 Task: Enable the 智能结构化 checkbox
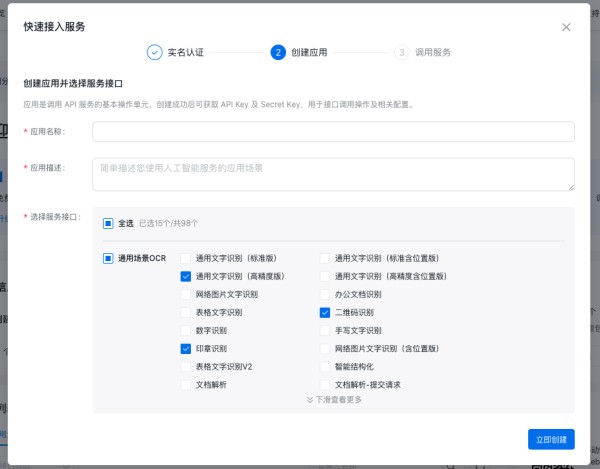(325, 367)
